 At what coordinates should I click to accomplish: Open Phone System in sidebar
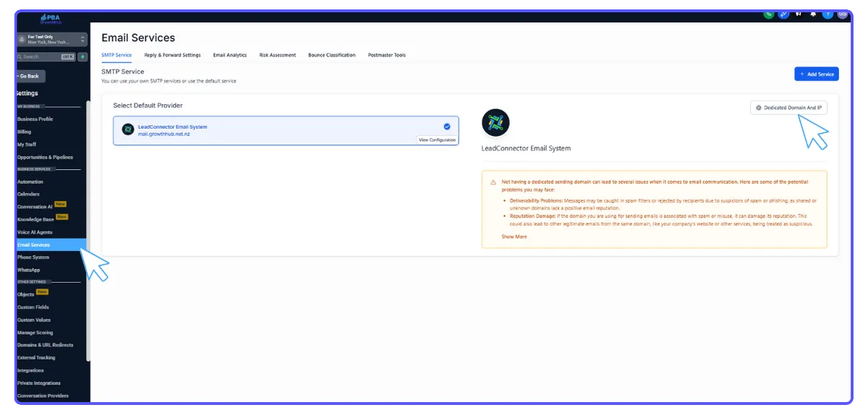coord(33,257)
